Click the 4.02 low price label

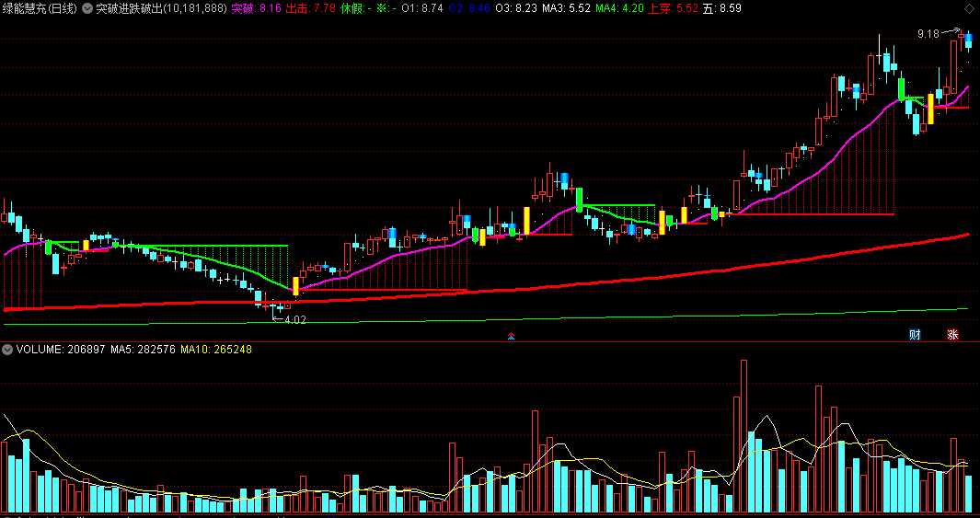(295, 319)
